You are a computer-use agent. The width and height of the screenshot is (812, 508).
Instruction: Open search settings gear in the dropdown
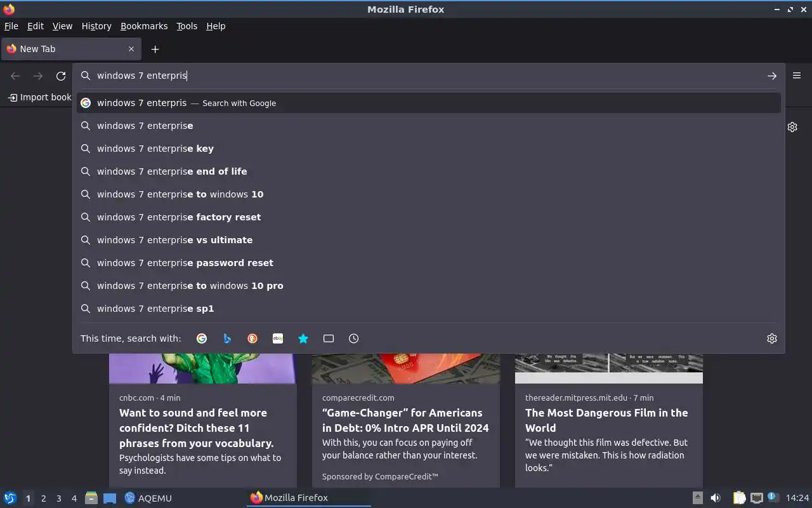click(772, 338)
